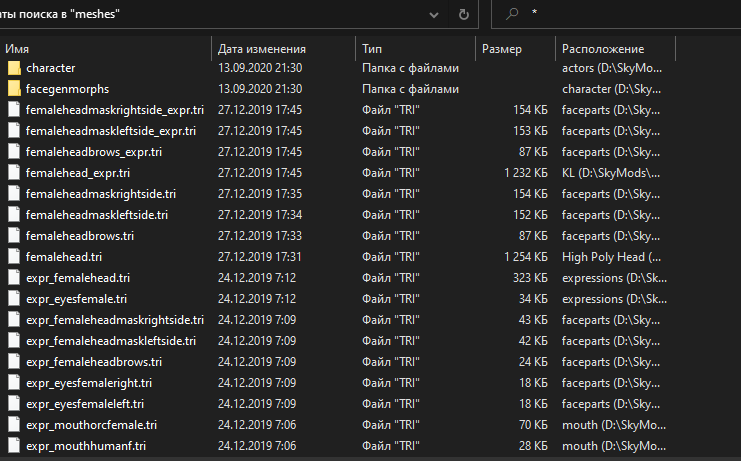This screenshot has height=461, width=741.
Task: Click the expr_eyesfemale.tri file icon
Action: 14,299
